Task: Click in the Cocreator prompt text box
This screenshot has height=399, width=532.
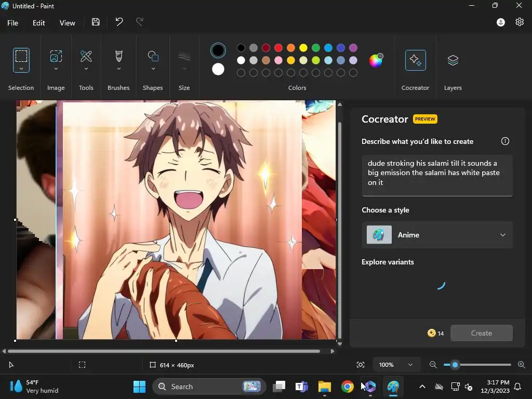Action: pos(437,176)
